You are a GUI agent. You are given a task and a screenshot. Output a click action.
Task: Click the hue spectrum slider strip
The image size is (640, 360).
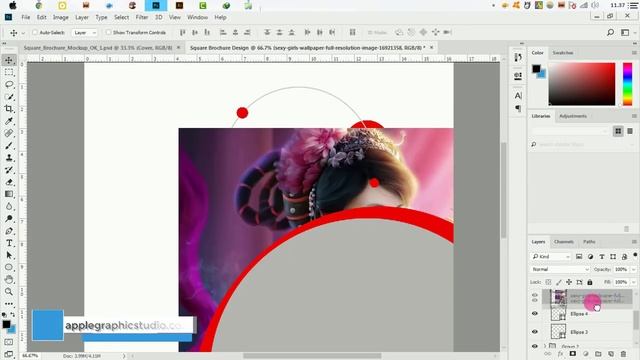pyautogui.click(x=627, y=84)
